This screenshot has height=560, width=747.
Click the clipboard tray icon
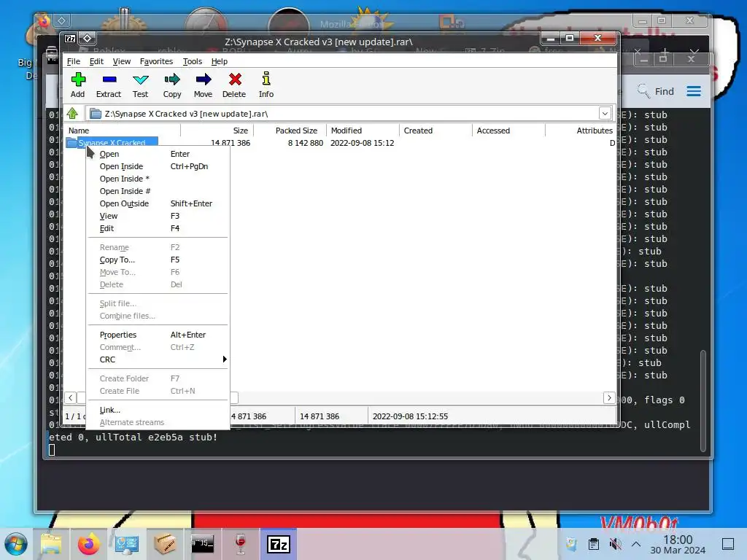(x=594, y=544)
